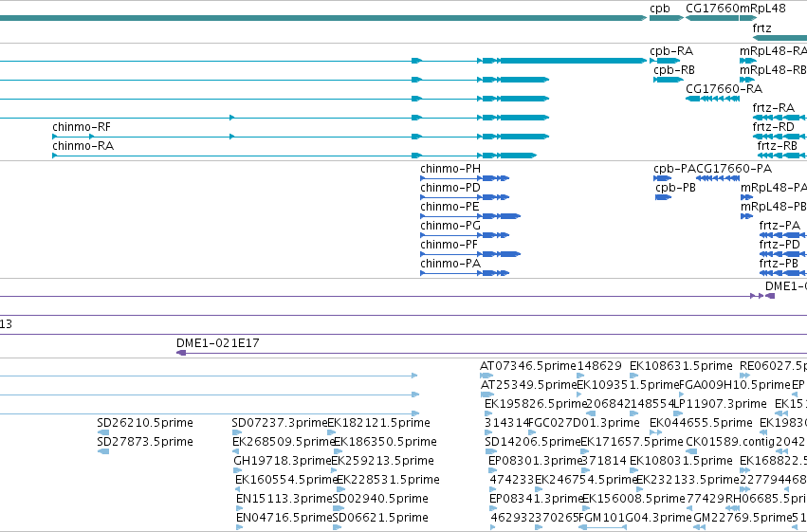The width and height of the screenshot is (807, 532).
Task: Open the EK156008.5prime EST label
Action: click(633, 499)
